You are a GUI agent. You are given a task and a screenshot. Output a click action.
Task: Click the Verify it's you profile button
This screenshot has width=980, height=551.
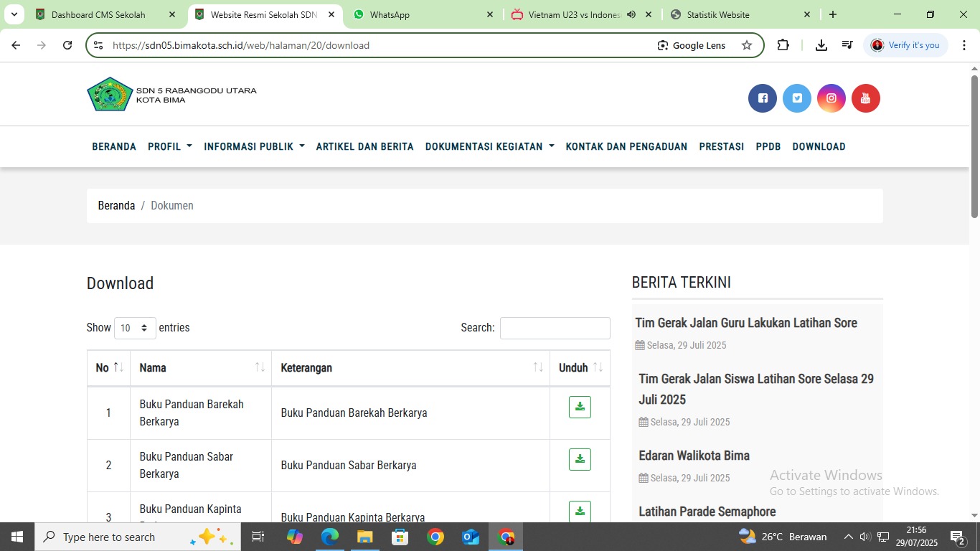point(906,45)
